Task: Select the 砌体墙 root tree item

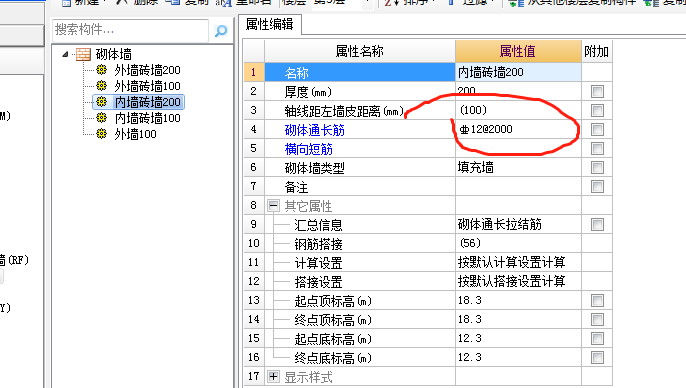Action: [x=114, y=54]
